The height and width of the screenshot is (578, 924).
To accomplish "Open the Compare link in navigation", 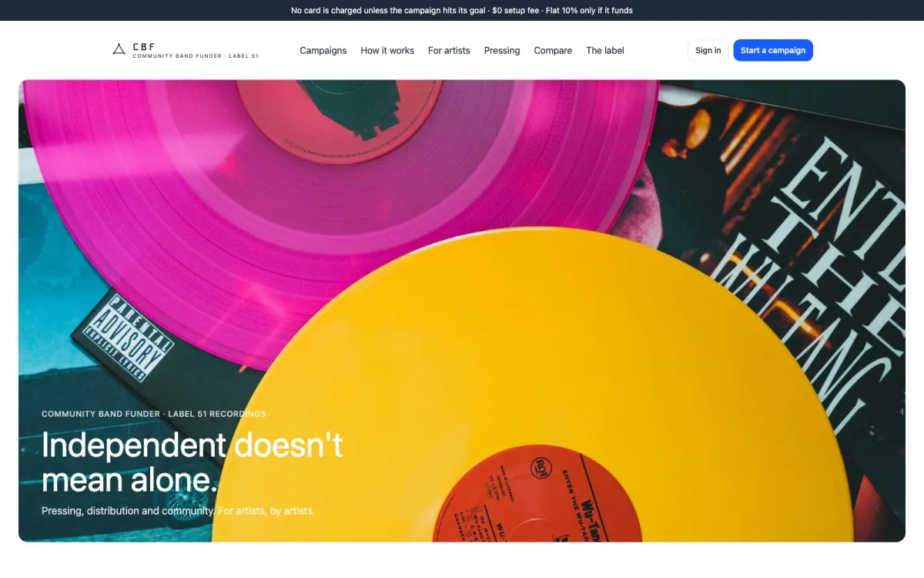I will tap(553, 51).
